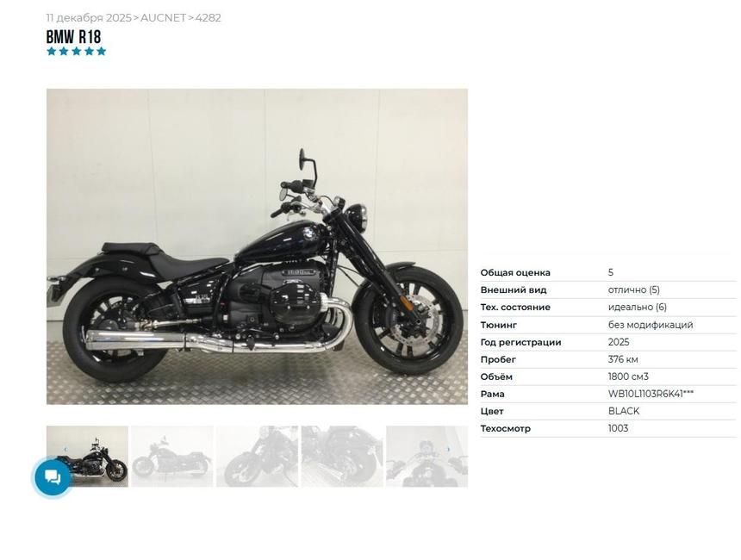Click the fifth blue rating star
This screenshot has height=560, width=741.
101,51
